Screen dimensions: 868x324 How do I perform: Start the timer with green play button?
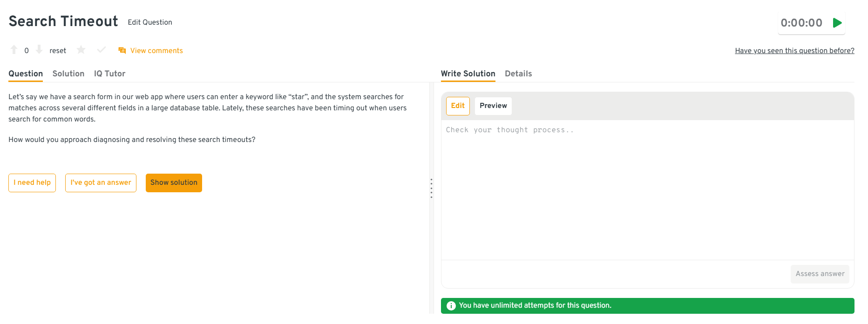tap(837, 23)
